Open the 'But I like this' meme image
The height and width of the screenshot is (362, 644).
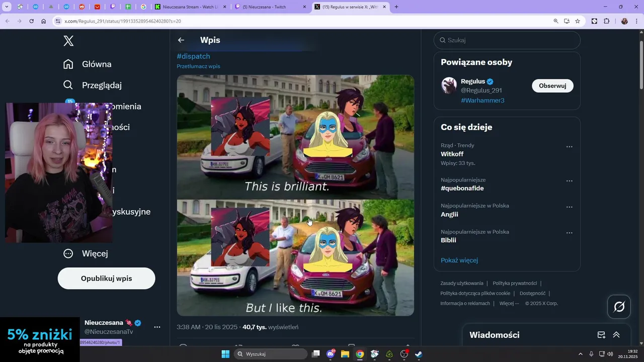[295, 258]
